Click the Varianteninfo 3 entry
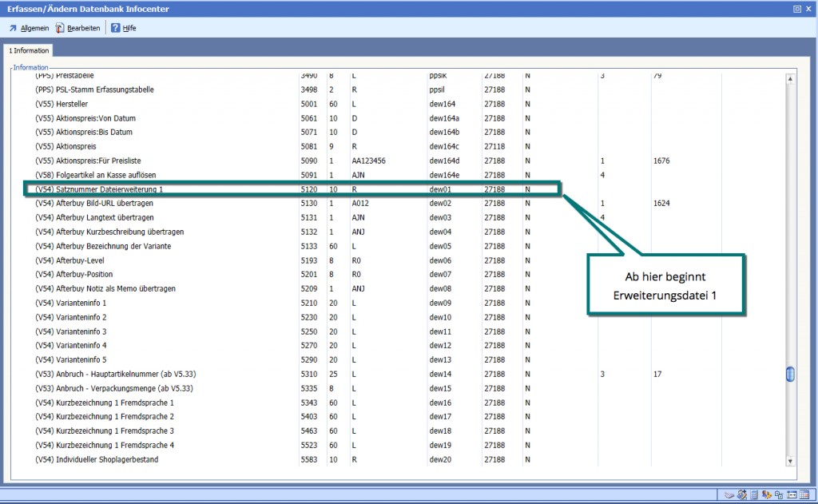This screenshot has height=504, width=818. coord(70,331)
